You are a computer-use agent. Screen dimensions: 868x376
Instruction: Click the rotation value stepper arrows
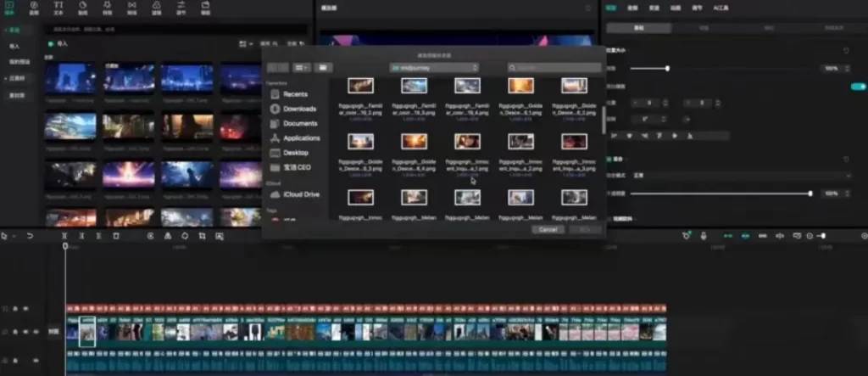664,119
